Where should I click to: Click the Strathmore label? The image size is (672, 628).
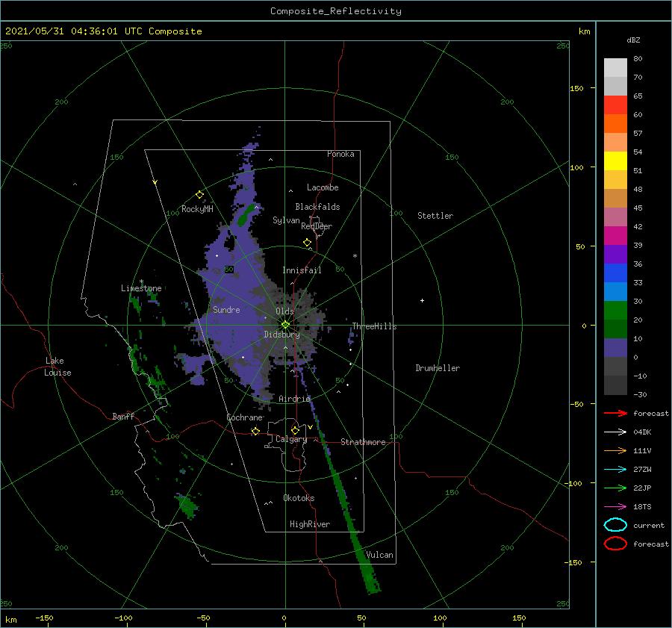coord(363,442)
